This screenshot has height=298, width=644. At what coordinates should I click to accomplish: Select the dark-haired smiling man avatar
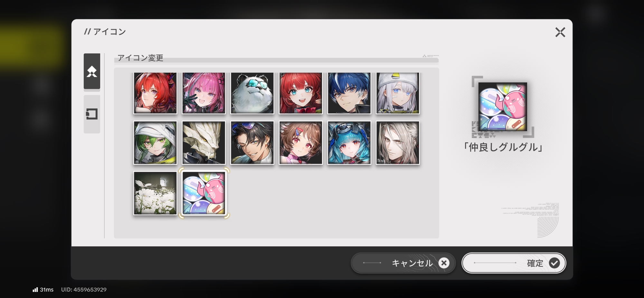click(x=252, y=143)
